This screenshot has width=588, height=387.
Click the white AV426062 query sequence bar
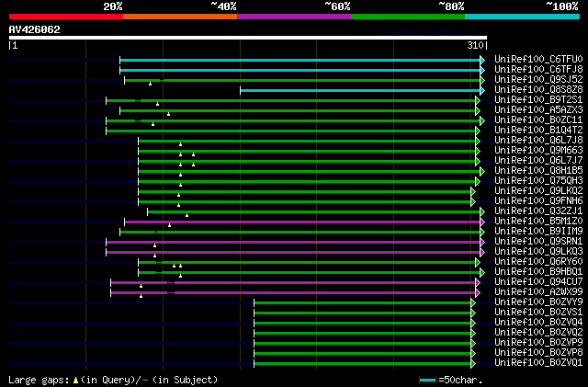248,38
